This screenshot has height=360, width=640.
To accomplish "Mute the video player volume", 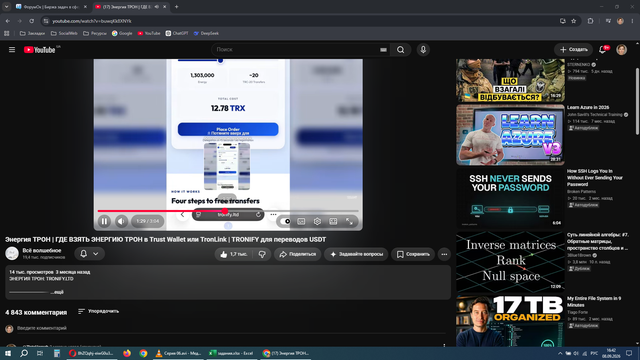I will (121, 221).
